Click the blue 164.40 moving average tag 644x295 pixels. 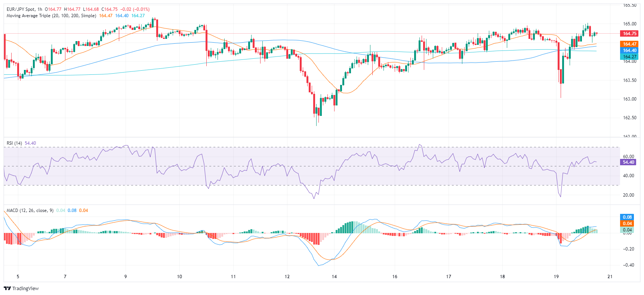[x=629, y=50]
